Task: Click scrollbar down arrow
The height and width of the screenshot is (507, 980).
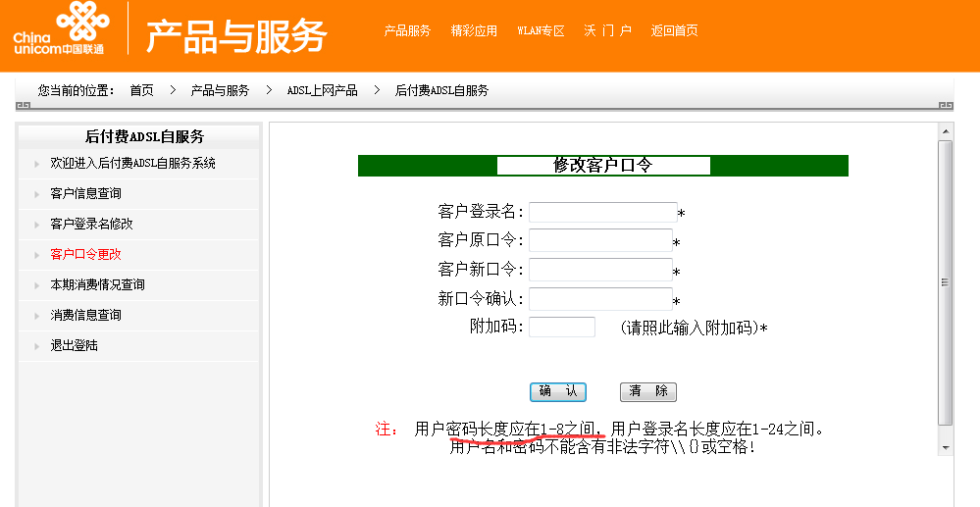Action: [x=945, y=447]
